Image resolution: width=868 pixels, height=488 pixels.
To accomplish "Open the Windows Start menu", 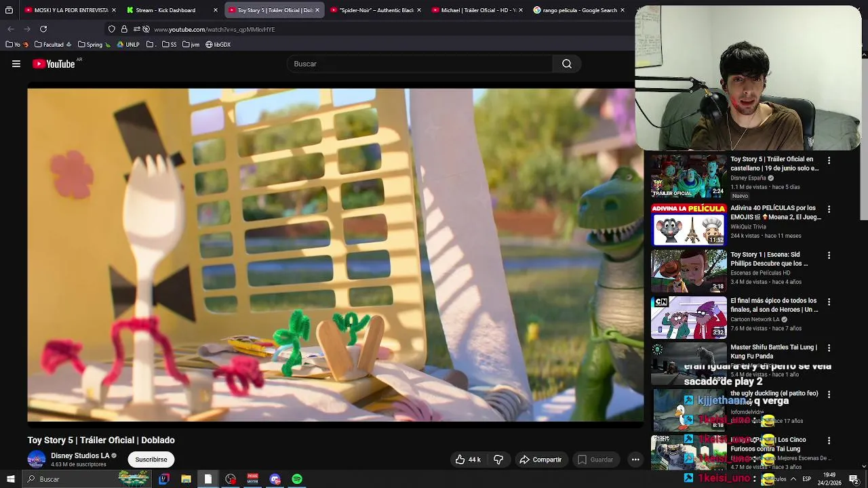I will (x=11, y=479).
